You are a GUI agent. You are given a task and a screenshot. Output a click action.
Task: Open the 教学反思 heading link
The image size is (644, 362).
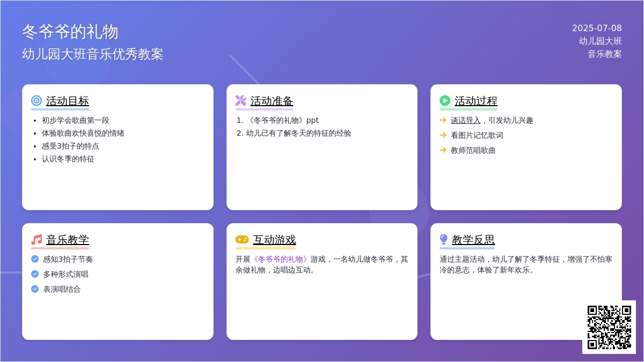(473, 240)
